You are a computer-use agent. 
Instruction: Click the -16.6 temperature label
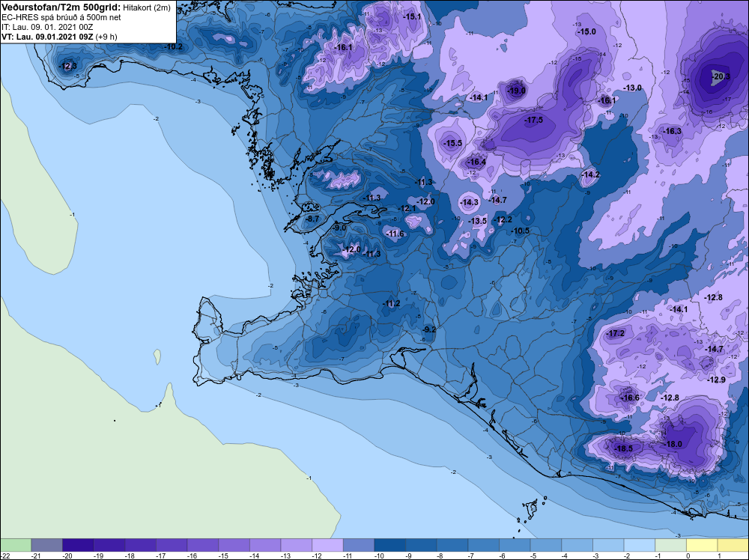pyautogui.click(x=630, y=398)
